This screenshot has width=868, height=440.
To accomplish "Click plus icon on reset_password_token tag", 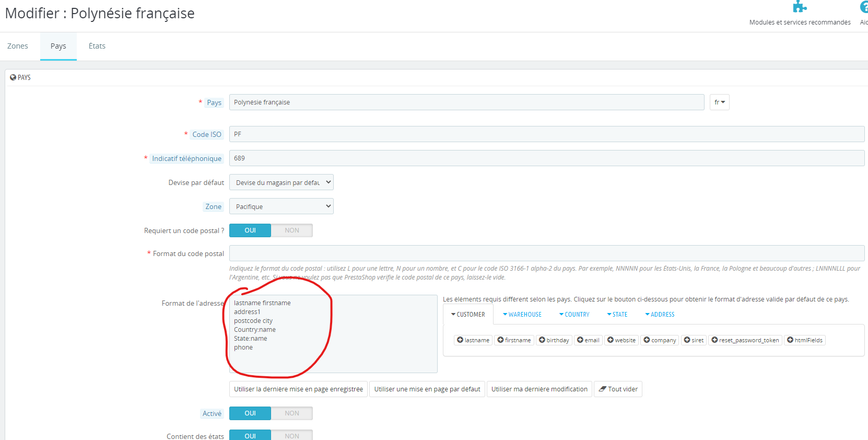I will 714,340.
